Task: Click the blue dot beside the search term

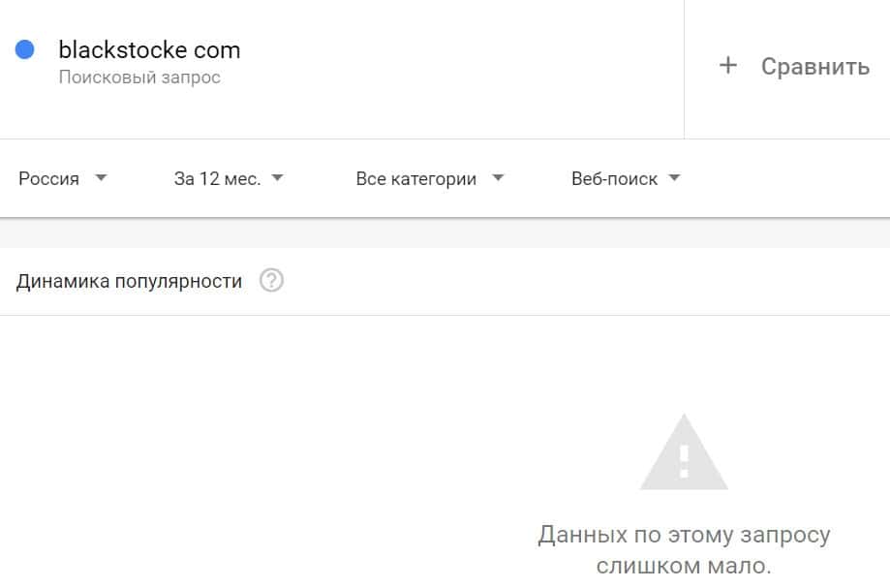Action: (x=25, y=49)
